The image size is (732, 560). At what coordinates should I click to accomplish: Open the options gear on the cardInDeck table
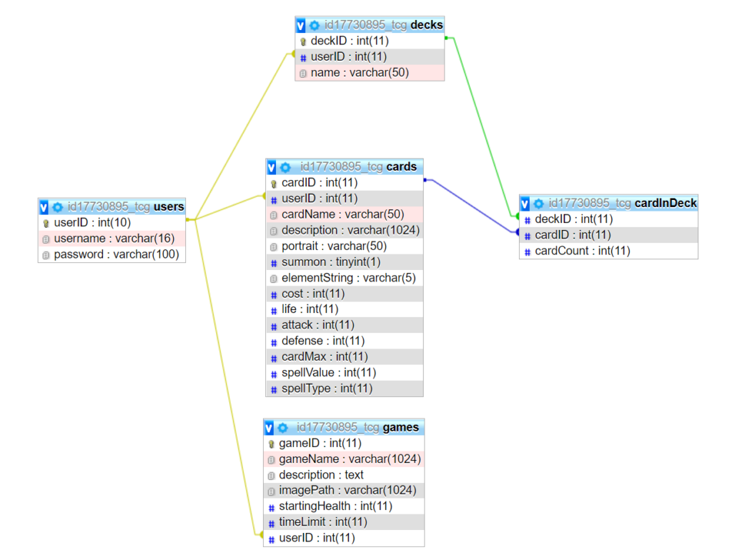[x=539, y=203]
